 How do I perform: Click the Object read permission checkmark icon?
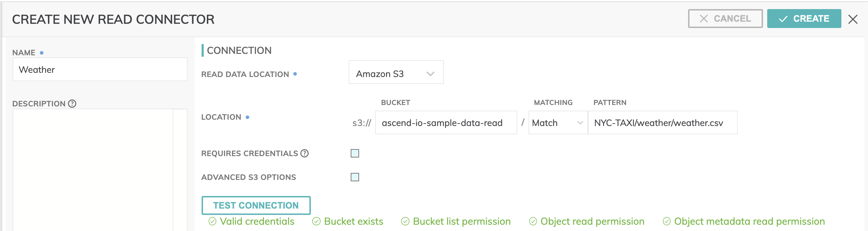[533, 221]
